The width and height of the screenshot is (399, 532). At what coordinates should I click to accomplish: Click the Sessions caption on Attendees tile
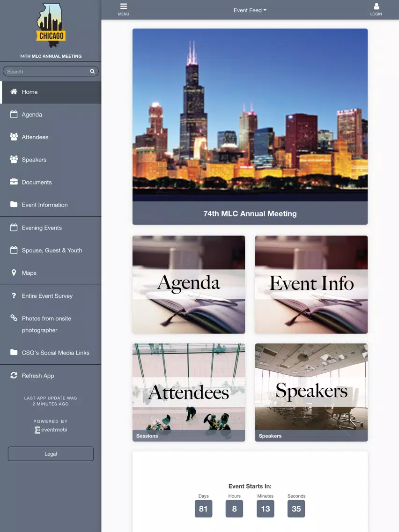[147, 436]
